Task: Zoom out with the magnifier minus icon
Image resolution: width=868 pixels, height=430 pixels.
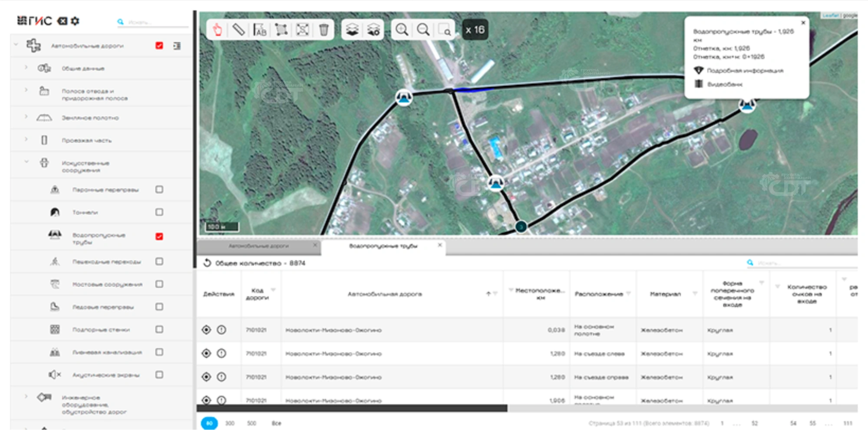Action: (x=423, y=30)
